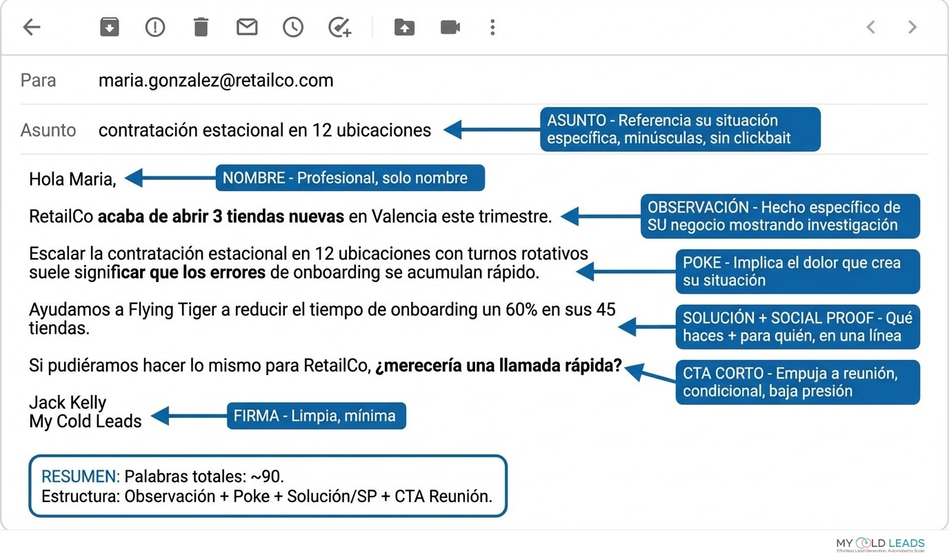Image resolution: width=949 pixels, height=560 pixels.
Task: Go back with the left arrow icon
Action: coord(32,27)
